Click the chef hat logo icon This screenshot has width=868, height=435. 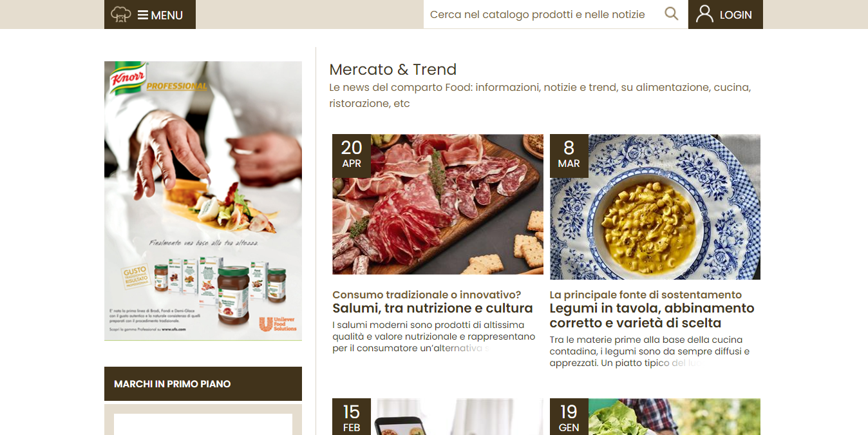[121, 15]
